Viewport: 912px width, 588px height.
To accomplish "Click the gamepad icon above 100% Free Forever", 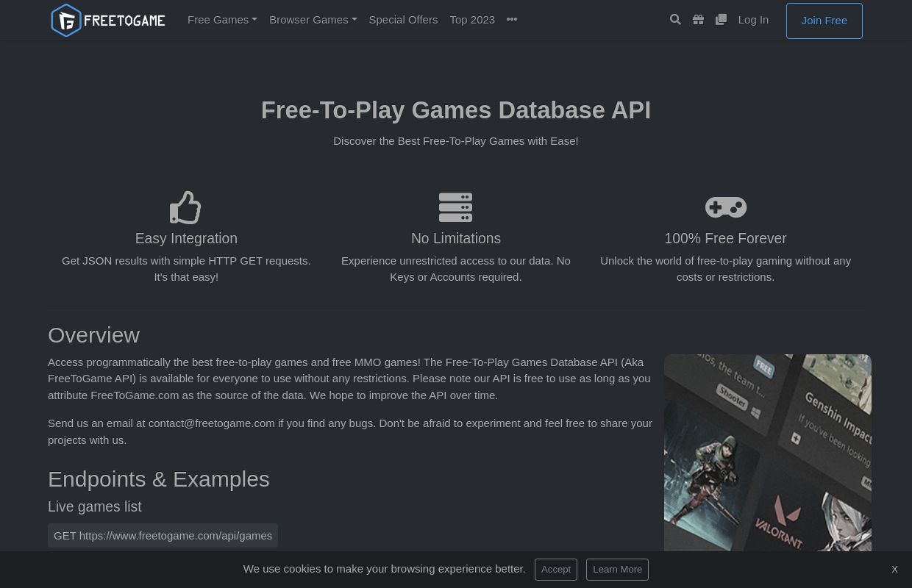I will (x=726, y=207).
